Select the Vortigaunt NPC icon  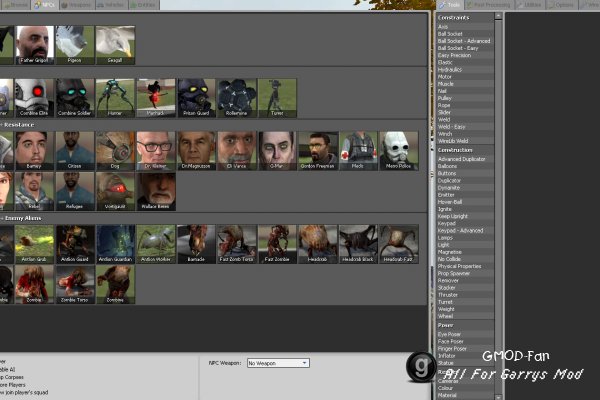(115, 191)
